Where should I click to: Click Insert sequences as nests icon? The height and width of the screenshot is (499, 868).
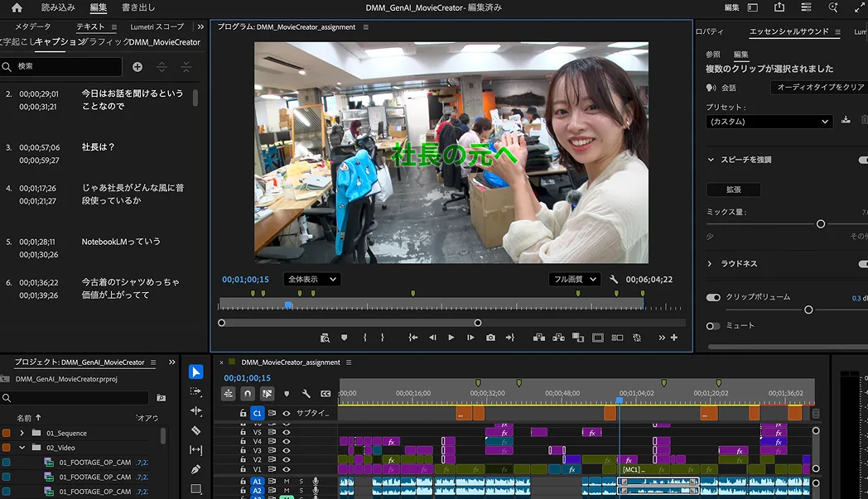pos(228,393)
